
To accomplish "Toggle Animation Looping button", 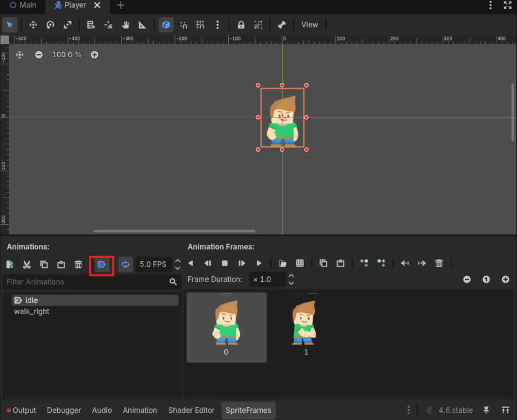I will click(126, 265).
